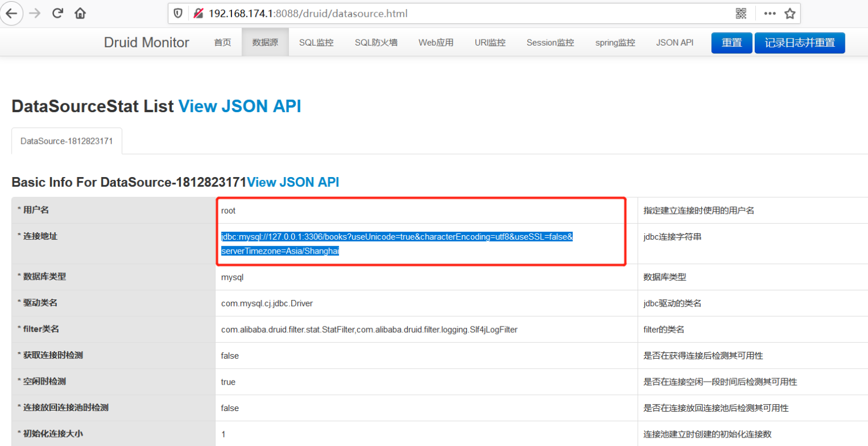Open the JSON API navigation item

point(675,42)
